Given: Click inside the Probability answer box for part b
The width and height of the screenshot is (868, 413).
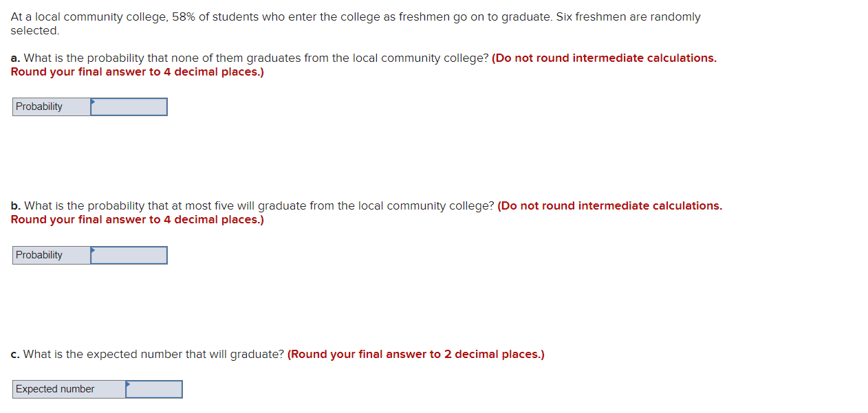Looking at the screenshot, I should [x=131, y=256].
